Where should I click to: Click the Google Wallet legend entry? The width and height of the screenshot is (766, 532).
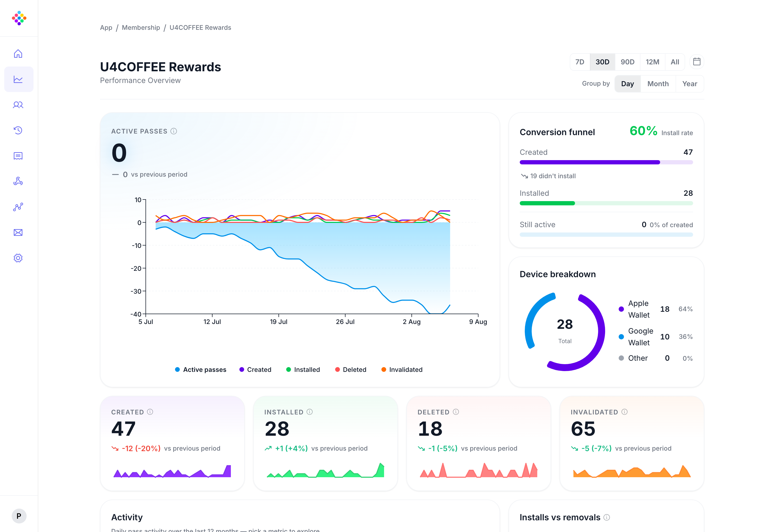[x=655, y=337]
